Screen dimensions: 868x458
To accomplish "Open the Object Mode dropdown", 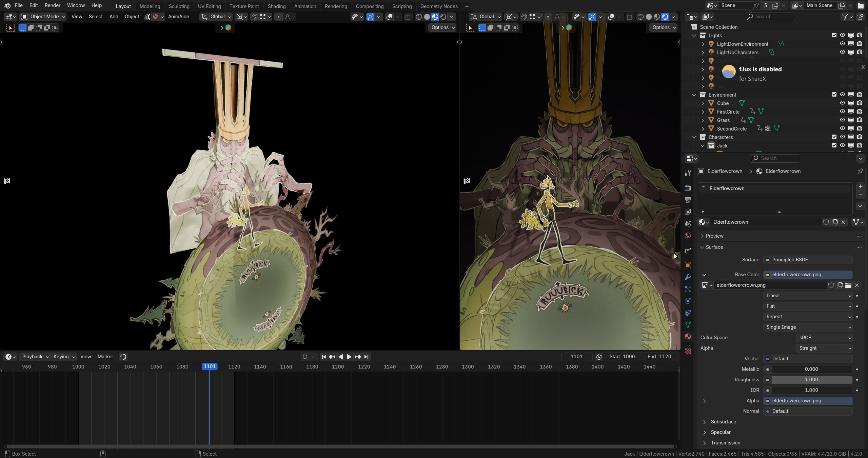I will (x=43, y=17).
